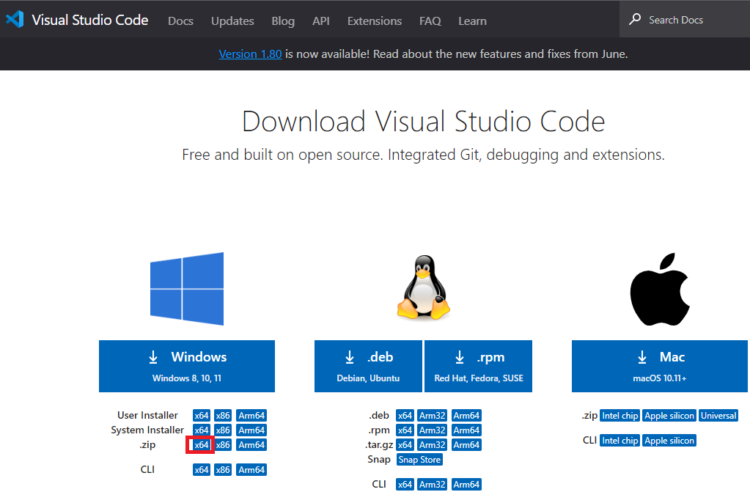The width and height of the screenshot is (750, 492).
Task: Download Linux .tar.gz x64 link
Action: click(x=405, y=445)
